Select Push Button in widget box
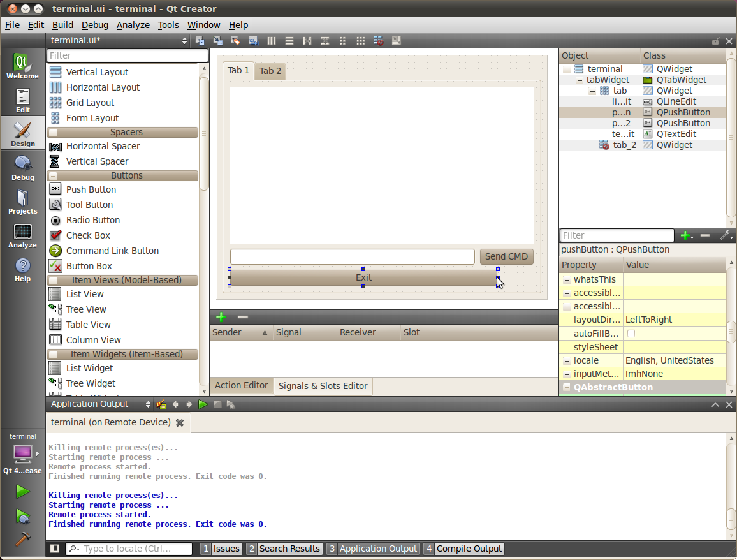This screenshot has height=560, width=737. click(91, 189)
